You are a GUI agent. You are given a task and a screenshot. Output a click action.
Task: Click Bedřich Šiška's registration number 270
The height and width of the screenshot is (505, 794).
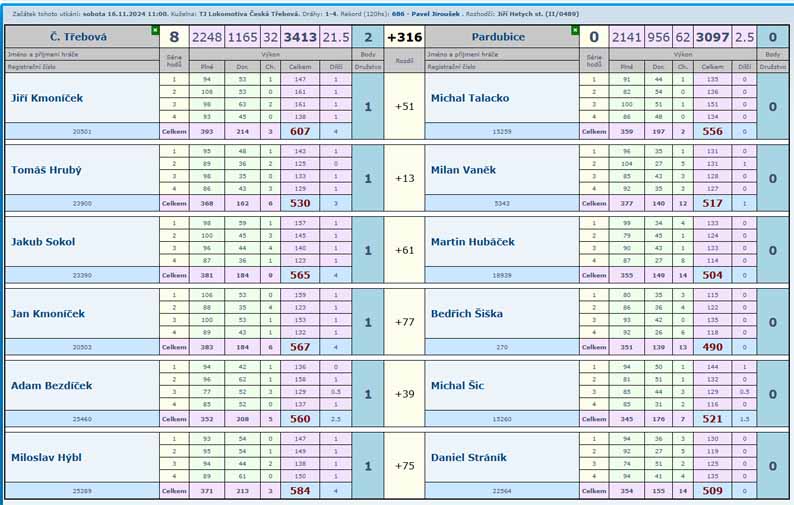click(x=502, y=347)
